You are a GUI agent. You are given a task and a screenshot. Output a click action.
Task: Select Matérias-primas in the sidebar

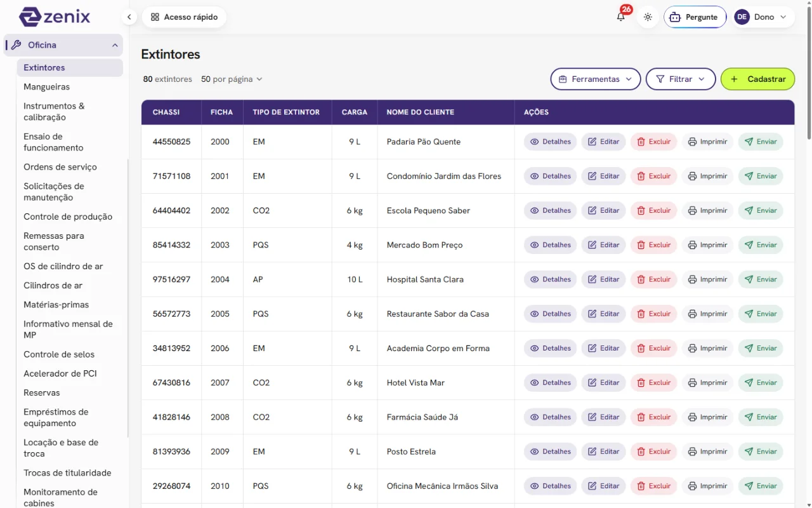click(x=56, y=305)
